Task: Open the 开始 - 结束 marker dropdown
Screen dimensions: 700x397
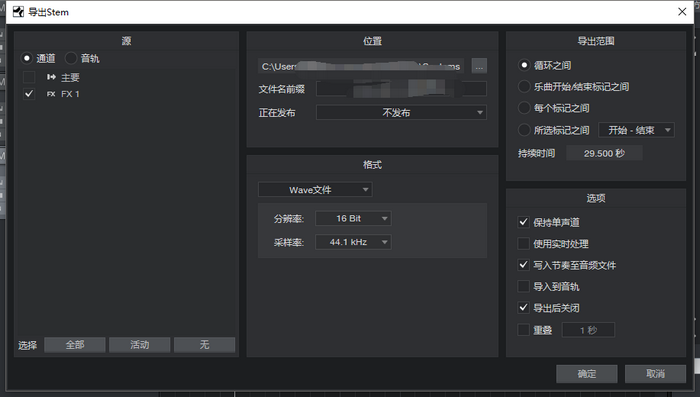Action: coord(636,130)
